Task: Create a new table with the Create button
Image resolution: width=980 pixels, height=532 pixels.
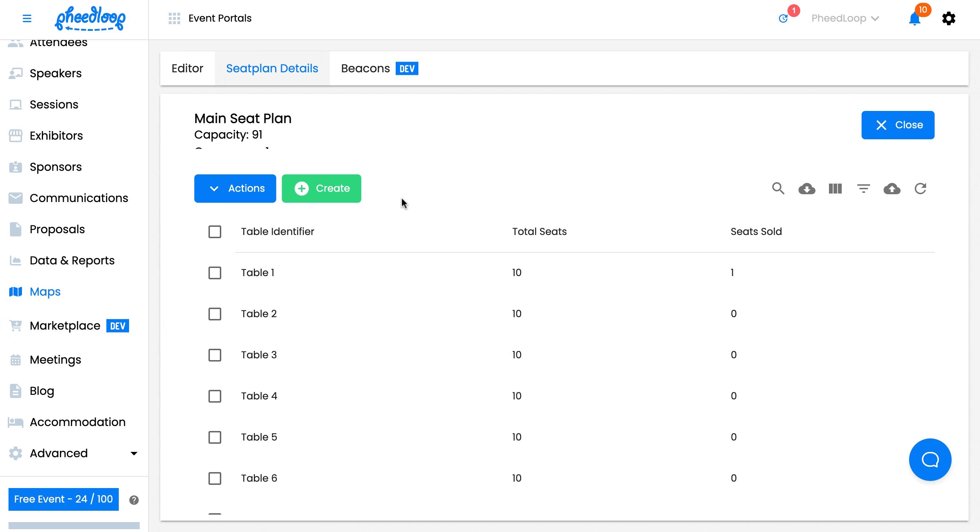Action: click(322, 188)
